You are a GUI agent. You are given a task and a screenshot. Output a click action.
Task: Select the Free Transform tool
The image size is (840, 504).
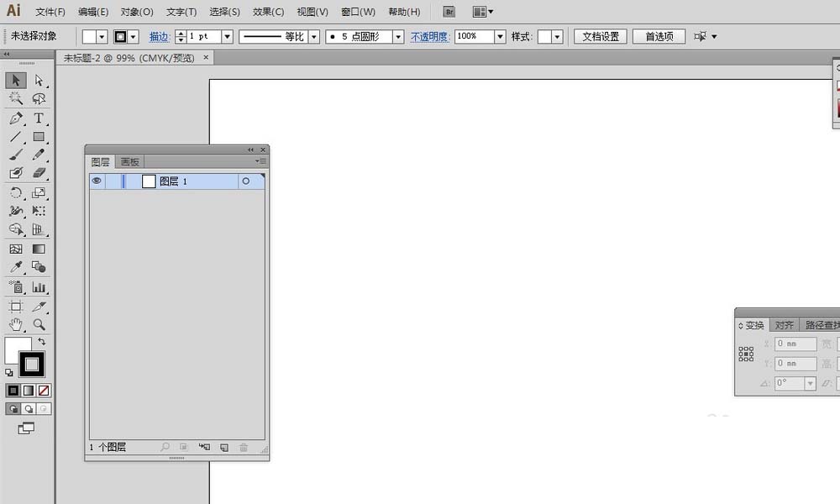click(39, 211)
